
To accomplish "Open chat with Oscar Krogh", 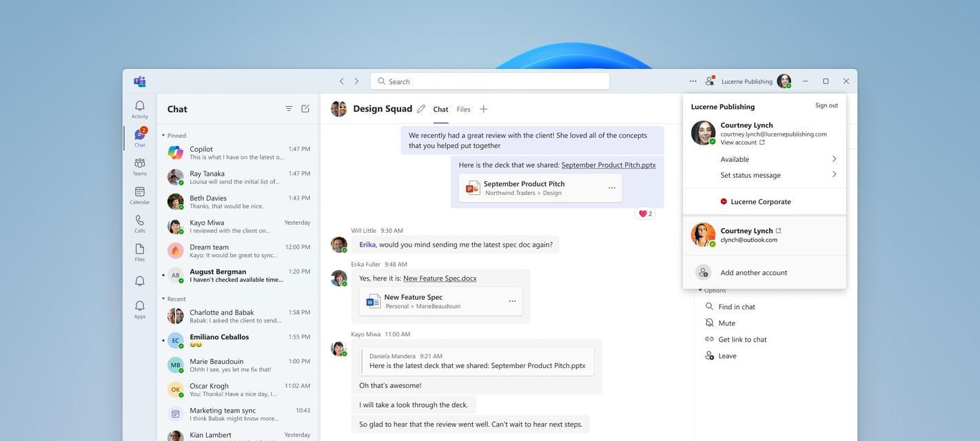I will pyautogui.click(x=238, y=390).
